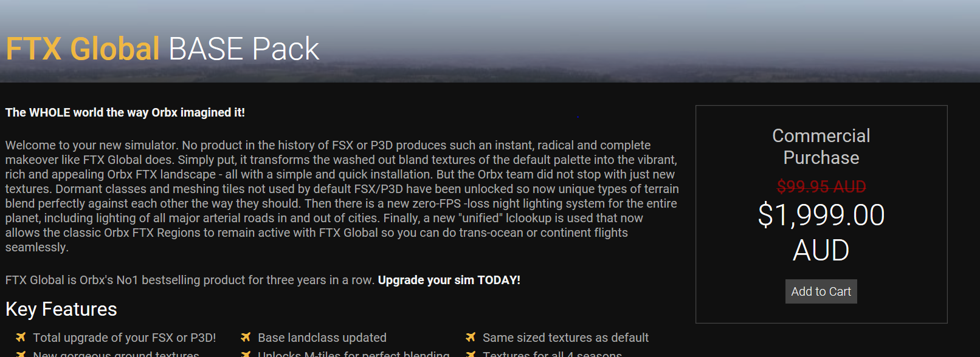The image size is (980, 357).
Task: Click the Add to Cart button
Action: coord(821,291)
